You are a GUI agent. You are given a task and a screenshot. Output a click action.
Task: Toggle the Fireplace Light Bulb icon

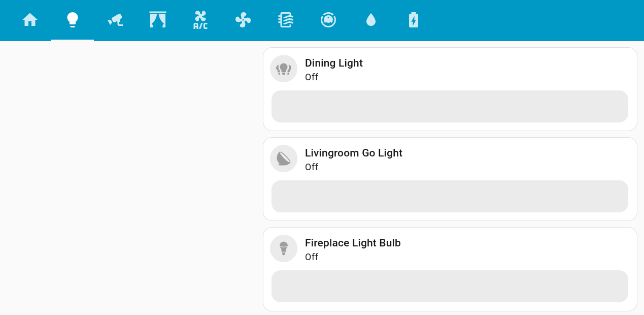(284, 248)
